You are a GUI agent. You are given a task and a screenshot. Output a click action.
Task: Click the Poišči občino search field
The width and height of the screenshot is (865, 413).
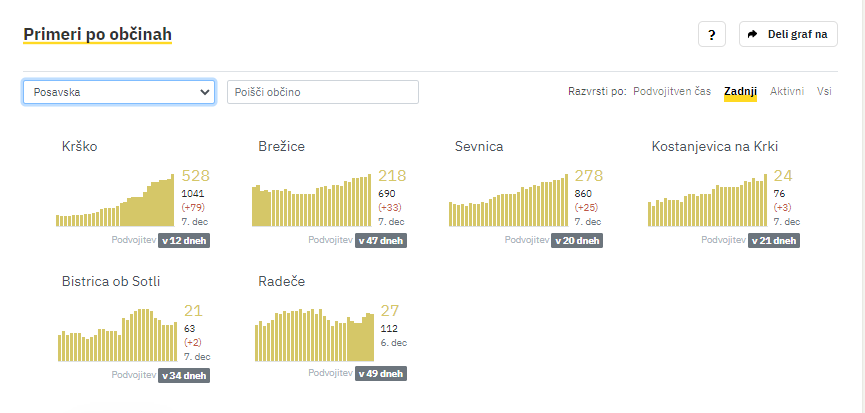[x=323, y=92]
